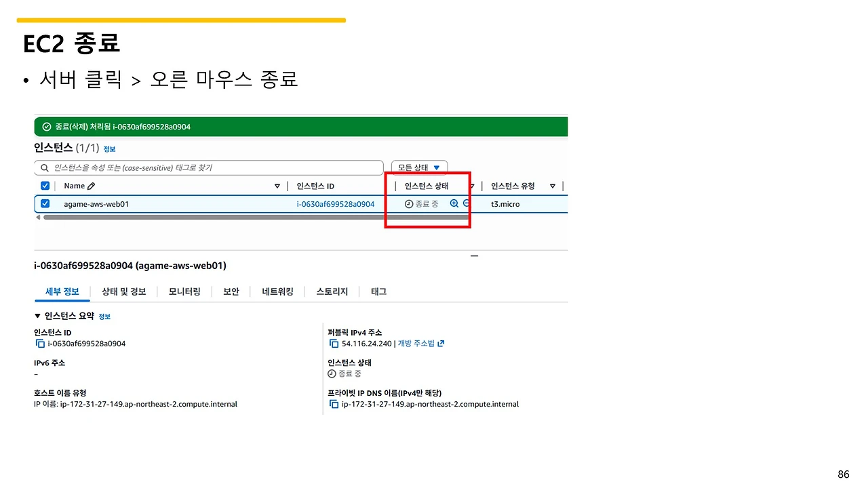
Task: Copy the instance ID using the copy icon
Action: pyautogui.click(x=40, y=343)
